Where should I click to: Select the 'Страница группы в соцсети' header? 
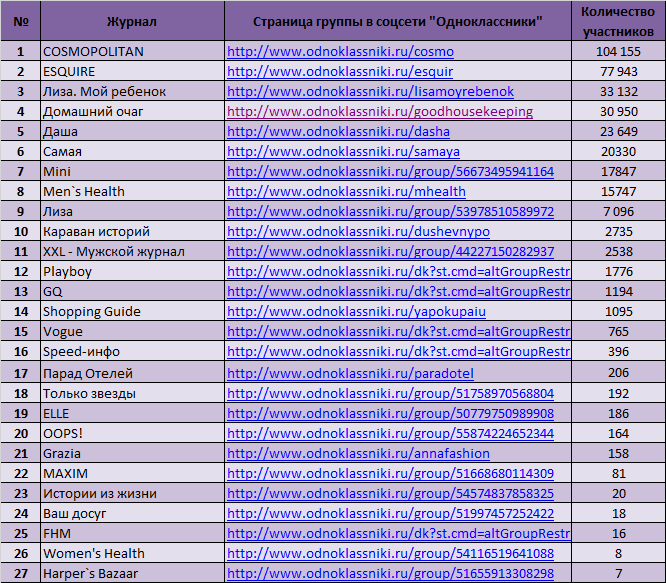(x=398, y=21)
